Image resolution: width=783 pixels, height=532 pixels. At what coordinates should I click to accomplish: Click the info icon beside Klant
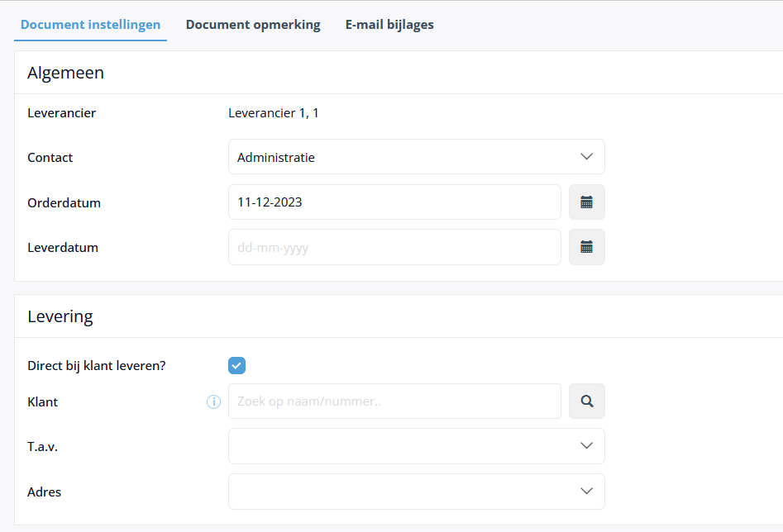[x=213, y=401]
